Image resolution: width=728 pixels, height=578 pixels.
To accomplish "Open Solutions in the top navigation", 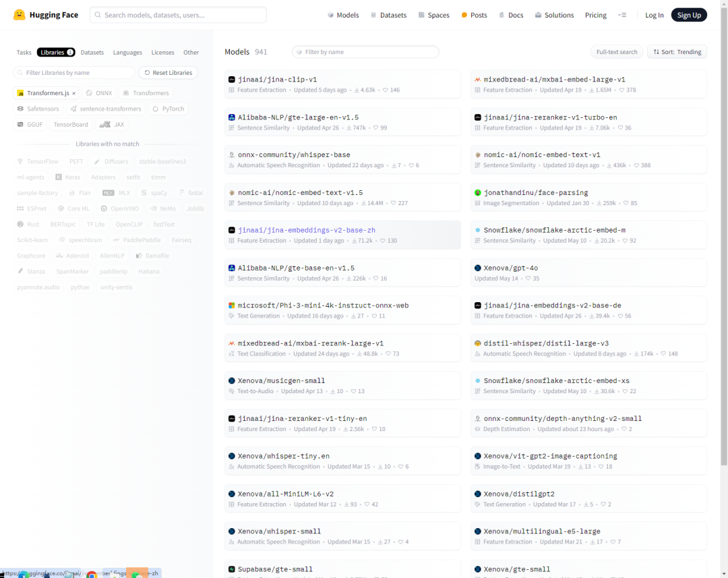I will (554, 15).
